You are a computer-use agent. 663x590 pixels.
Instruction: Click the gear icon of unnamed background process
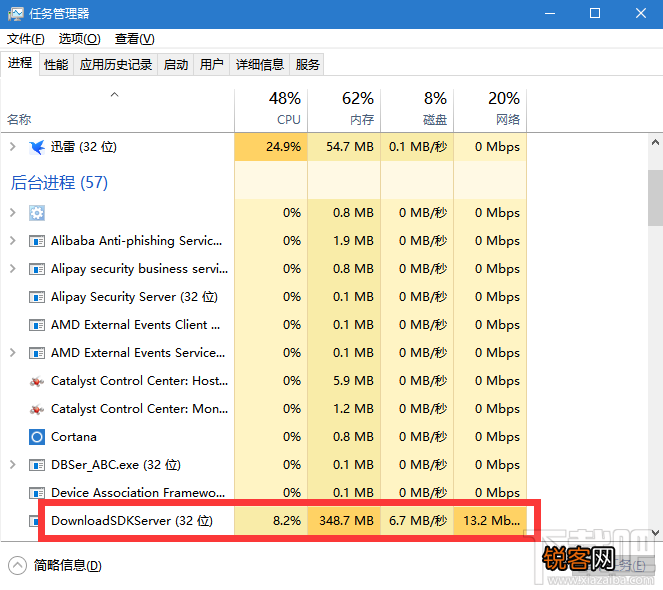click(x=37, y=213)
